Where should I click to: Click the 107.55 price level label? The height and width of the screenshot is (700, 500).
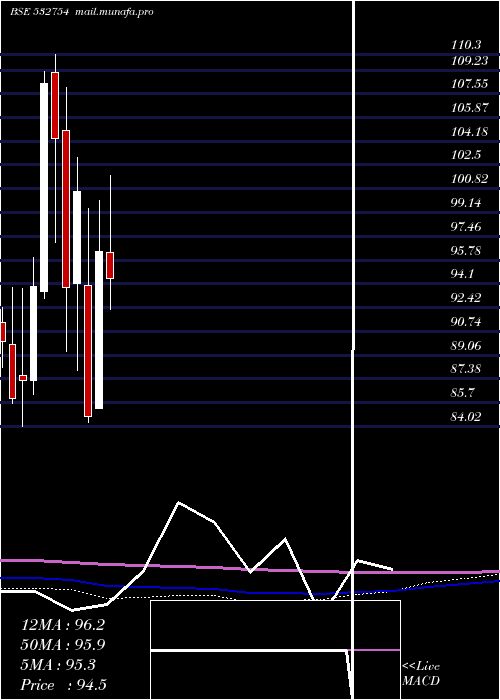(469, 84)
